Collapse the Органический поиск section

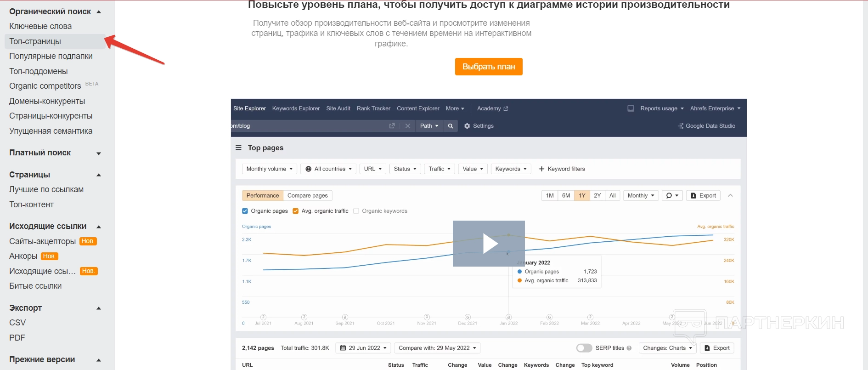[99, 12]
